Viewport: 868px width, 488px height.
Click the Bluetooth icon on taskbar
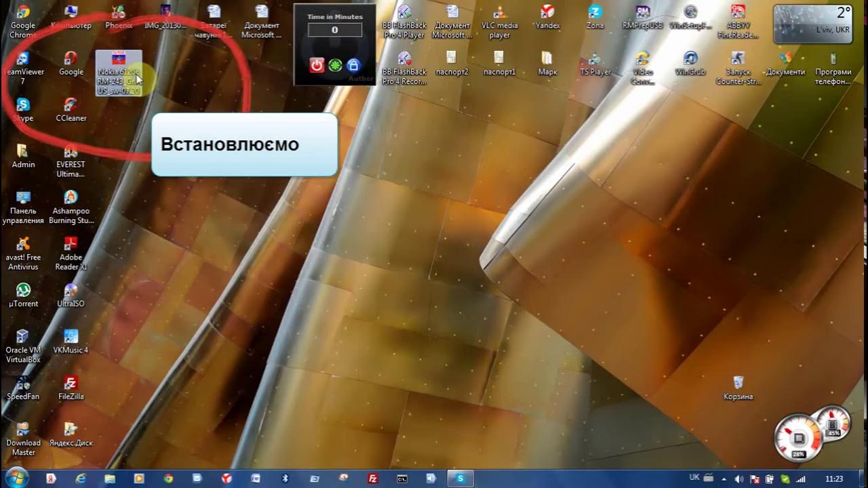(285, 479)
